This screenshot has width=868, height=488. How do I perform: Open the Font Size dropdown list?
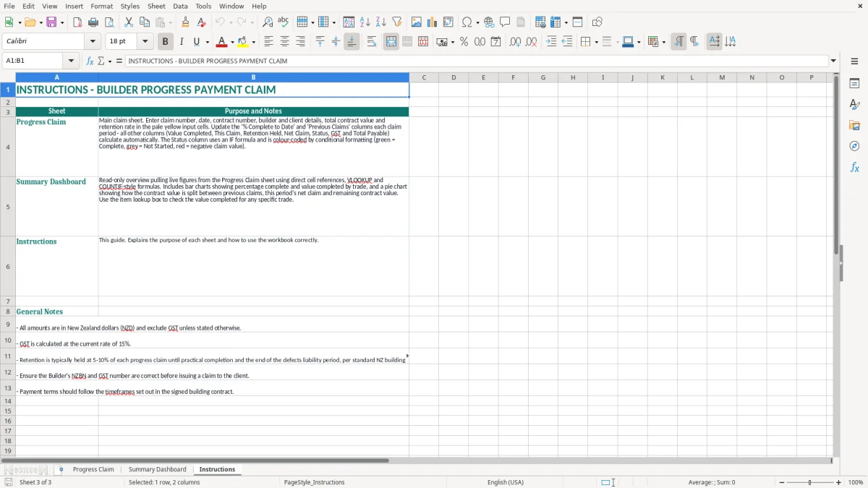pyautogui.click(x=145, y=41)
